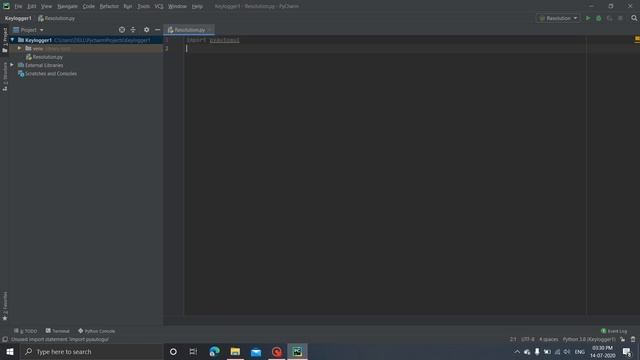Open the Tools menu
This screenshot has height=360, width=640.
143,7
